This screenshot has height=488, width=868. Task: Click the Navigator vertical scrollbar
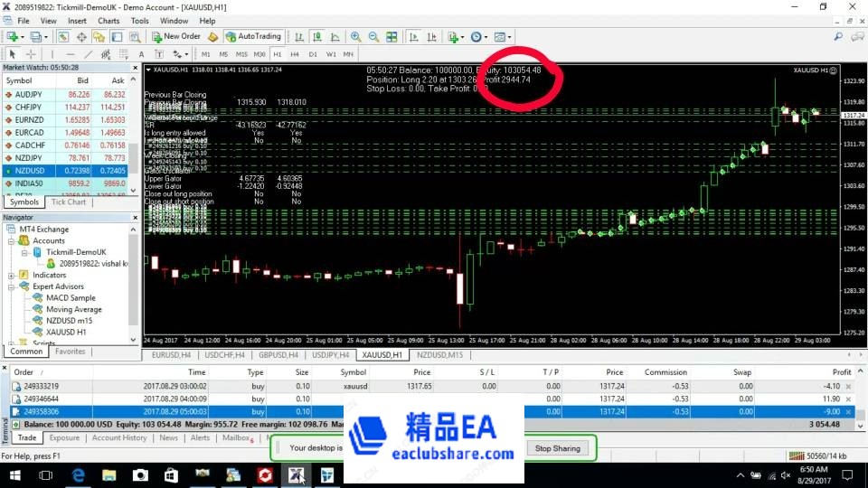coord(134,282)
